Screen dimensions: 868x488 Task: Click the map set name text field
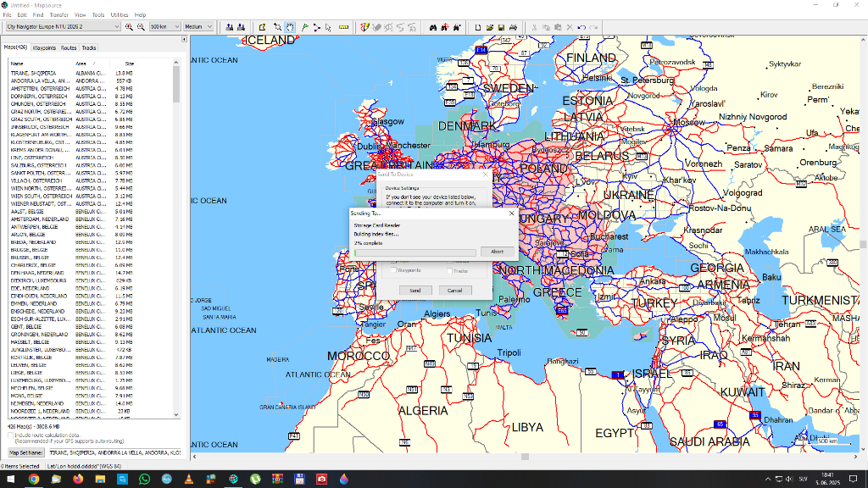[x=114, y=452]
